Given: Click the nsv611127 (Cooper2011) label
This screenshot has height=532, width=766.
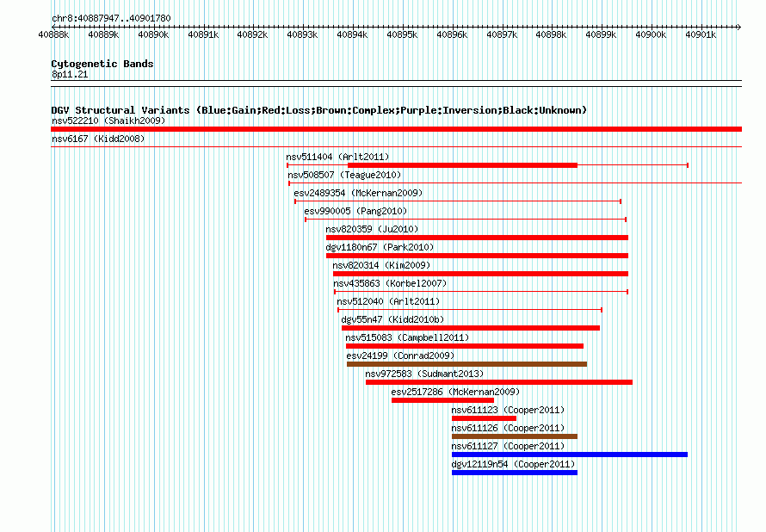Looking at the screenshot, I should click(x=508, y=446).
